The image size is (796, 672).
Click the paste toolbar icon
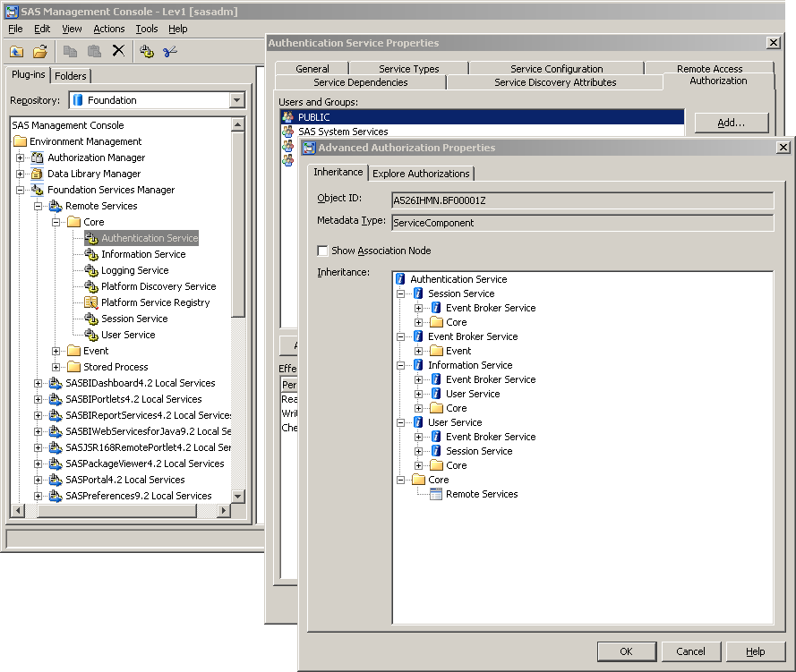(94, 51)
